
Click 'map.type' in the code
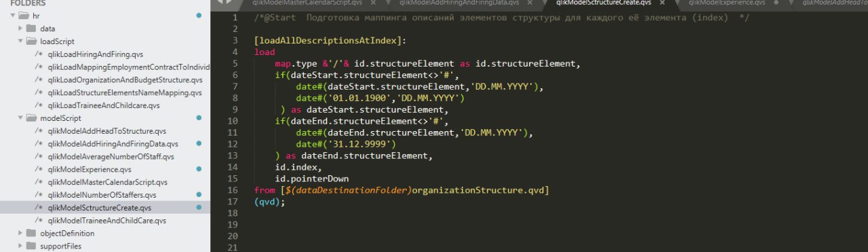coord(296,64)
